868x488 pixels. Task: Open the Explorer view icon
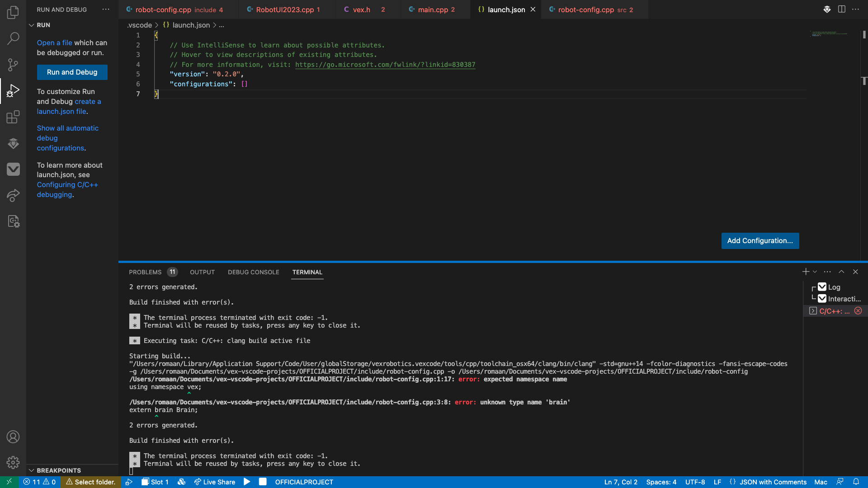[x=13, y=12]
